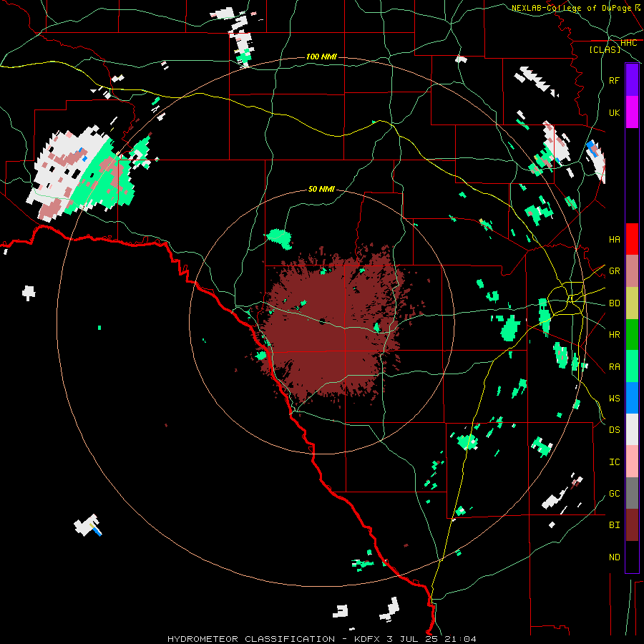Click the 50 NMI range ring label

coord(321,189)
